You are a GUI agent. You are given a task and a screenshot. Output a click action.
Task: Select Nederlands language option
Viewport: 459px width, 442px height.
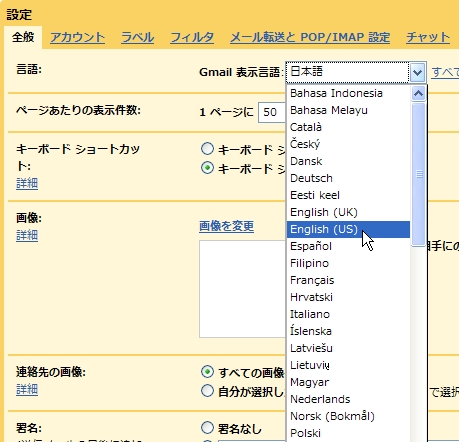point(348,399)
